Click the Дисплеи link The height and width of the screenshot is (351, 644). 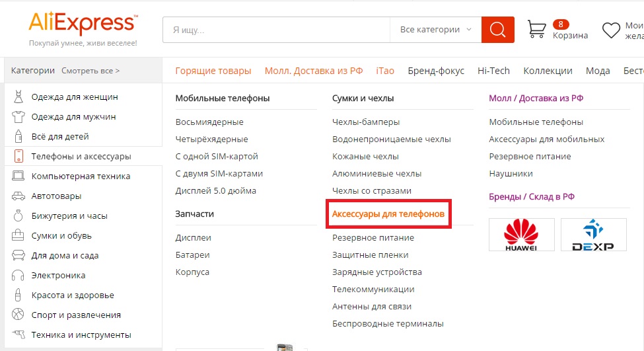pyautogui.click(x=193, y=237)
